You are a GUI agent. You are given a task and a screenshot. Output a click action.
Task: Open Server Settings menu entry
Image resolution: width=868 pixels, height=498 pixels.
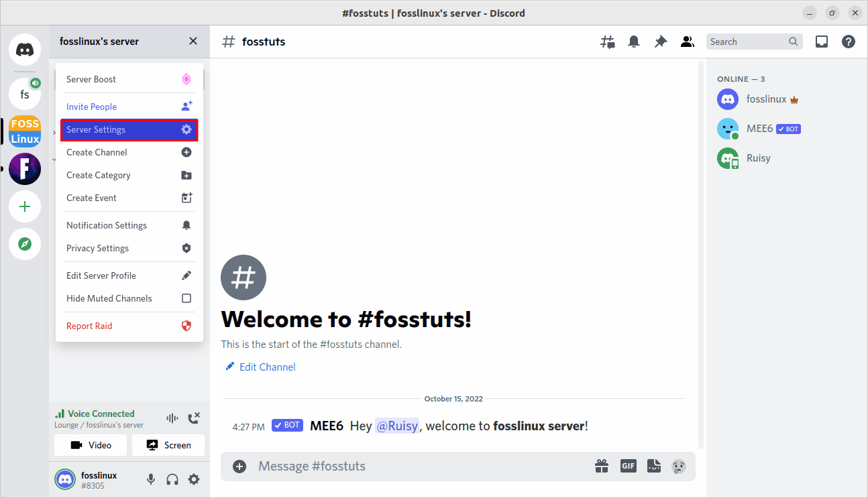pyautogui.click(x=129, y=129)
